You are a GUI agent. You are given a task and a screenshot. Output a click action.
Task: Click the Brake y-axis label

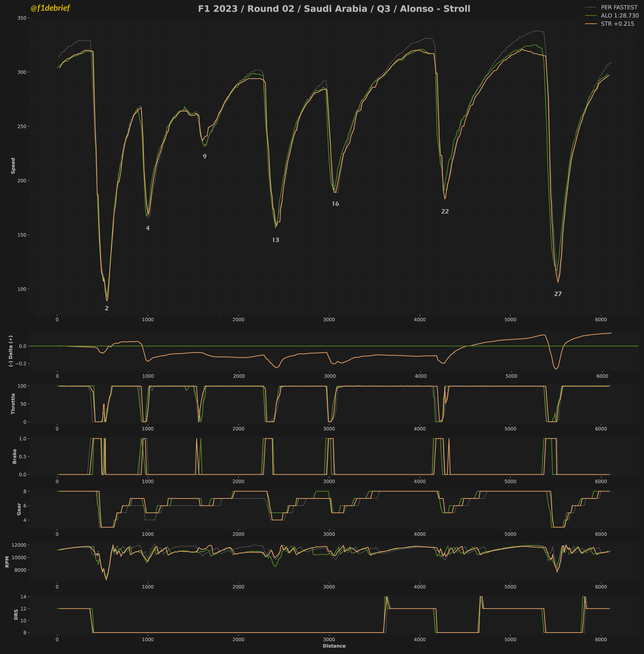14,456
